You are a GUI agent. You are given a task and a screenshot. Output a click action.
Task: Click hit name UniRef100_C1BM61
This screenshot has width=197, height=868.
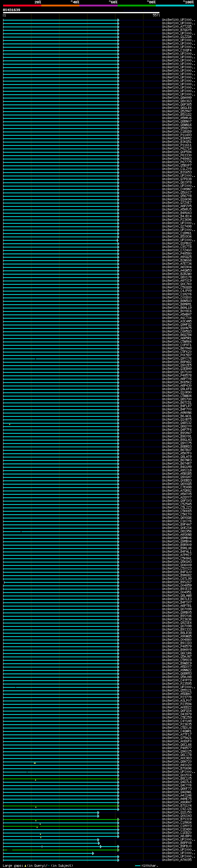[177, 233]
